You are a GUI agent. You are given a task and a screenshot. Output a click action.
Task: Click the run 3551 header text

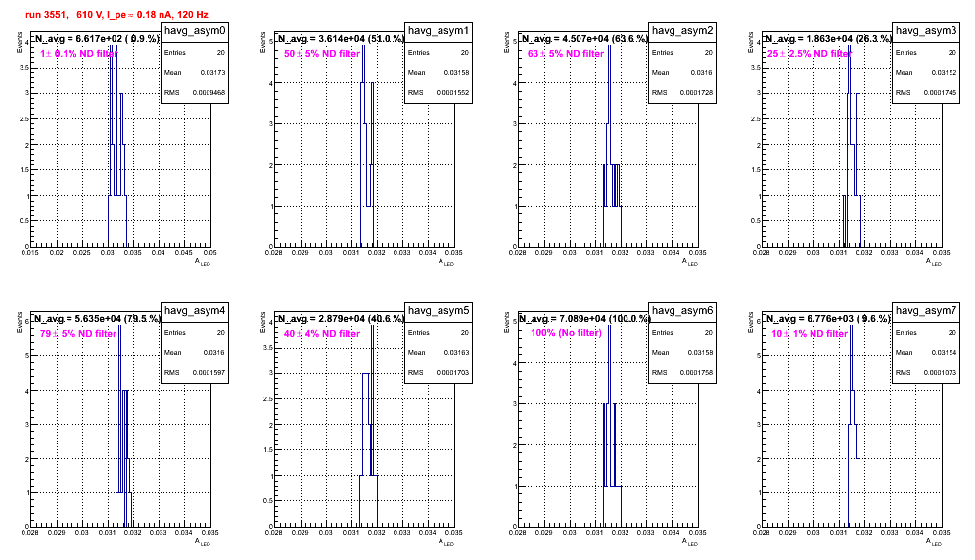click(116, 14)
